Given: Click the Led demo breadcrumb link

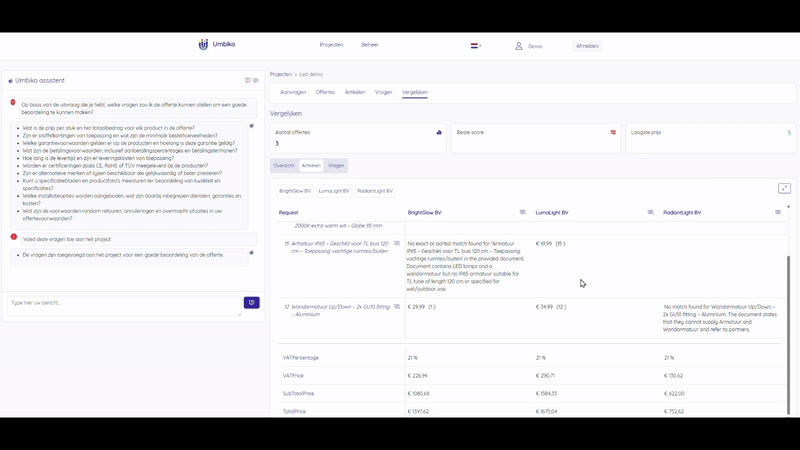Looking at the screenshot, I should point(311,74).
